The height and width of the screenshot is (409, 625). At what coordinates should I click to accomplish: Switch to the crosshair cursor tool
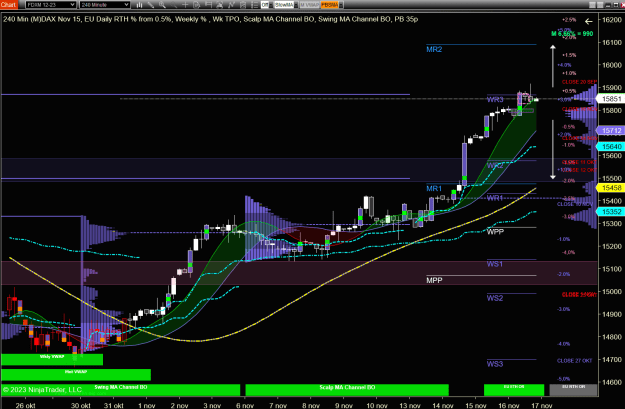point(185,5)
